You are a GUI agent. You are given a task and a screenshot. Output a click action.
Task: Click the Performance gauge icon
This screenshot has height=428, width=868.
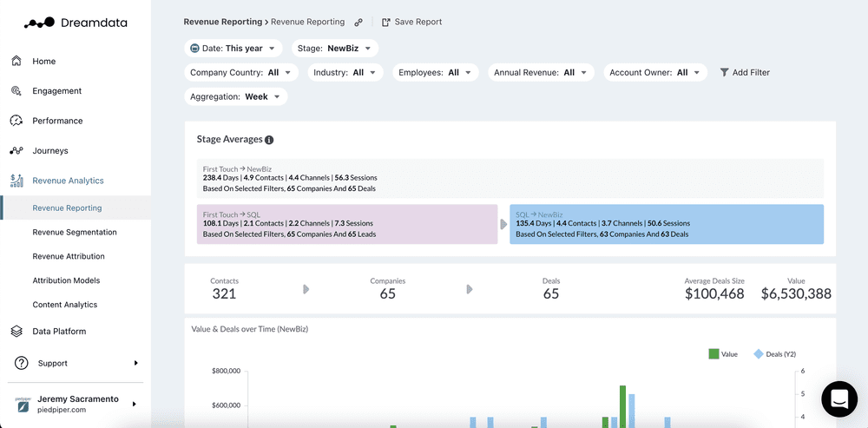coord(16,121)
